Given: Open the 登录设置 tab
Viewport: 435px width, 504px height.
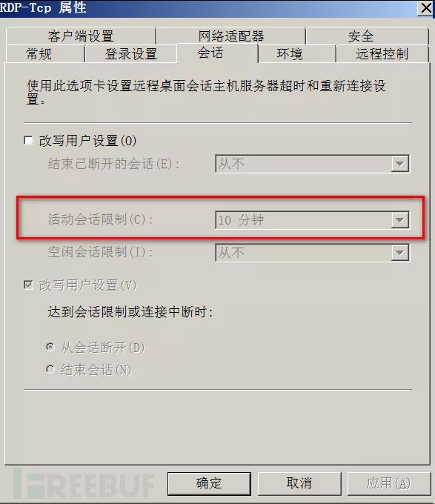Looking at the screenshot, I should pos(130,53).
